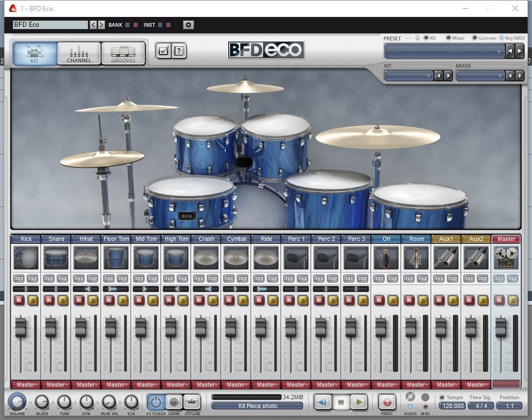Viewport: 532px width, 420px height.
Task: Click the Perc 1 empty slot icon
Action: [x=296, y=258]
